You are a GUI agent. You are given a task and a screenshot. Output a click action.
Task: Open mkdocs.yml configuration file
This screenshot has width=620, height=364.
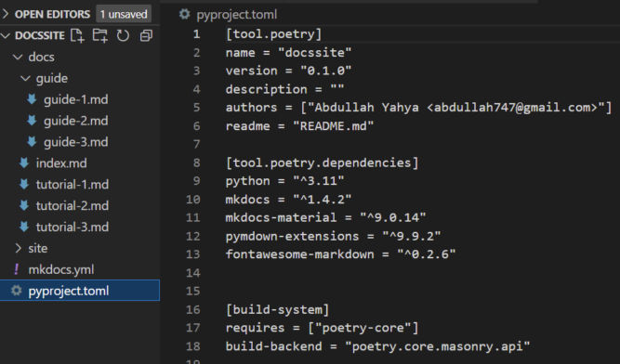pyautogui.click(x=61, y=269)
